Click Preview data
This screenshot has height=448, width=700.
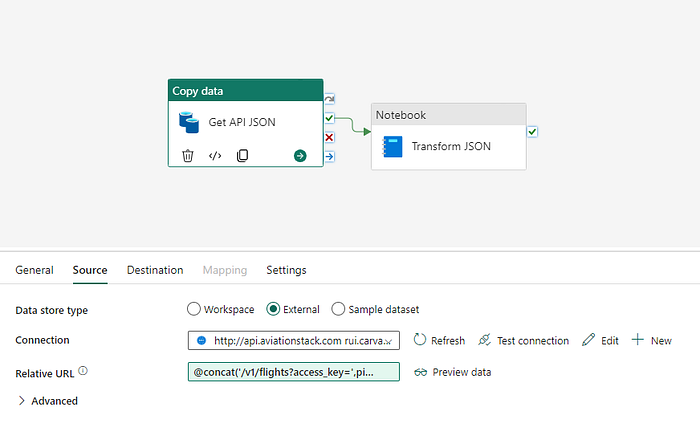453,372
